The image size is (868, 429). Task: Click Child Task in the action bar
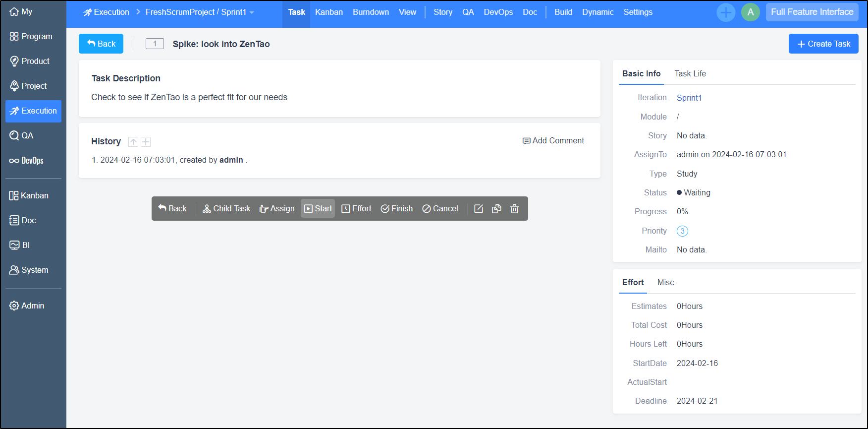(x=226, y=209)
